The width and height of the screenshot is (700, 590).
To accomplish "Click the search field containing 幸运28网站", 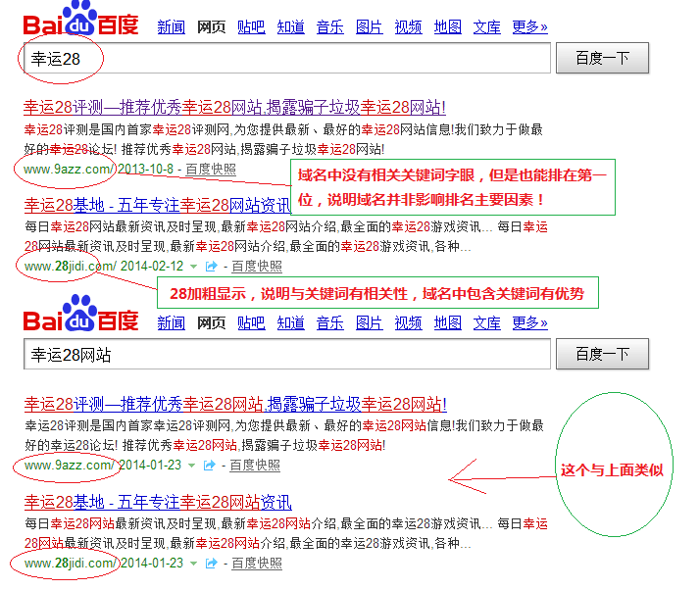I will [x=287, y=354].
